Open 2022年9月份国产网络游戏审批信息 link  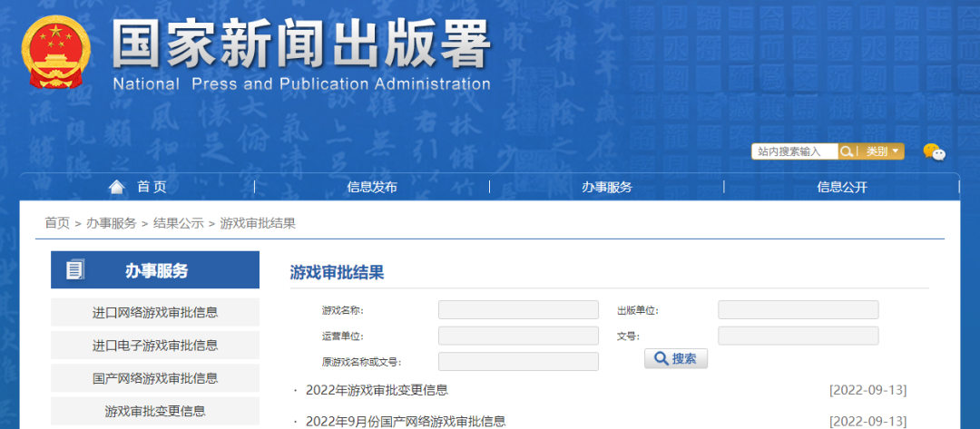pos(406,421)
